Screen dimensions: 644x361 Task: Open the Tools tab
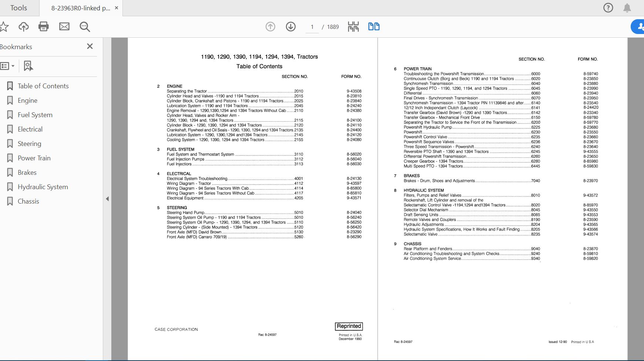[18, 8]
